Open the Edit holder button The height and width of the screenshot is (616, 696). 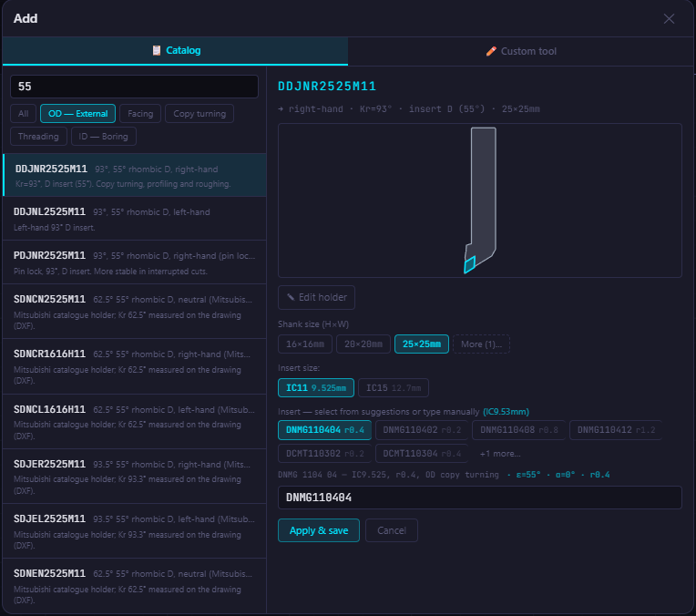click(316, 298)
